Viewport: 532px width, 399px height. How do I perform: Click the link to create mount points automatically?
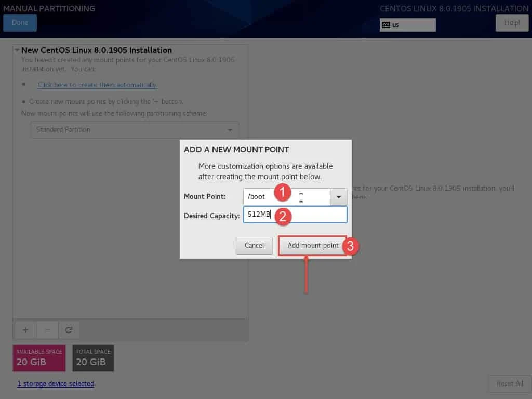point(97,85)
